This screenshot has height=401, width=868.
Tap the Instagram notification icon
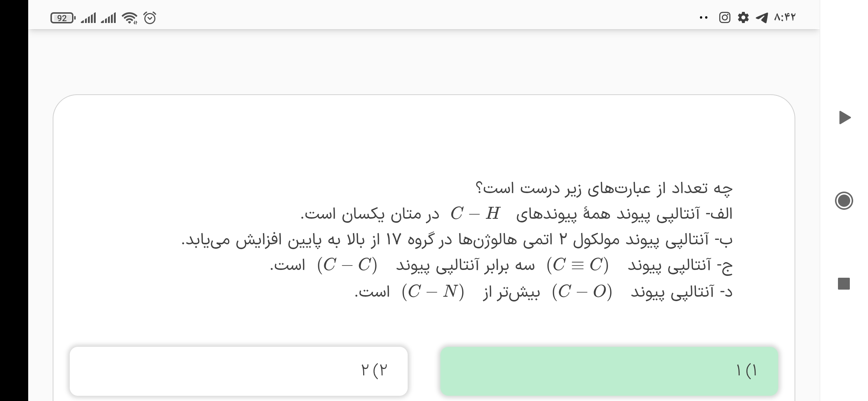[x=724, y=17]
